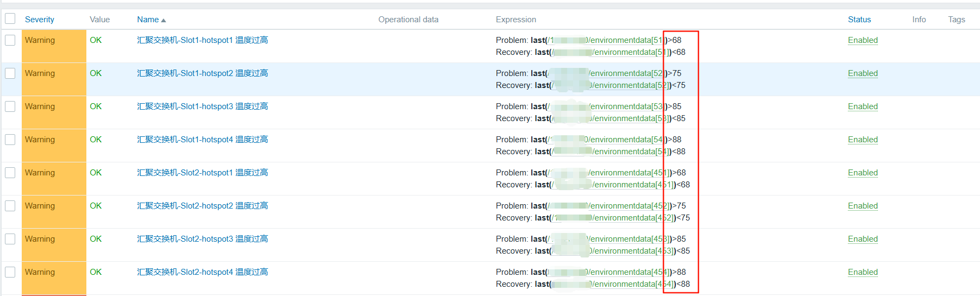980x296 pixels.
Task: Toggle Enabled status for Slot2-hotspot2 trigger
Action: (863, 206)
